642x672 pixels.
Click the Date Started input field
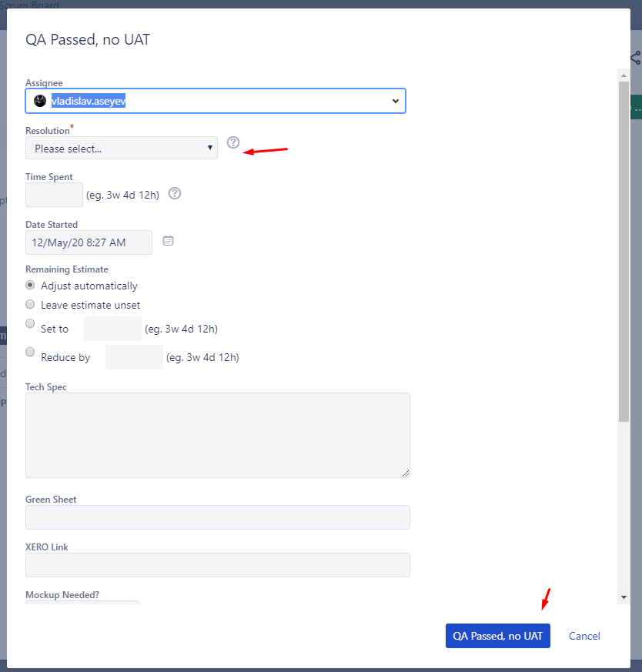89,242
